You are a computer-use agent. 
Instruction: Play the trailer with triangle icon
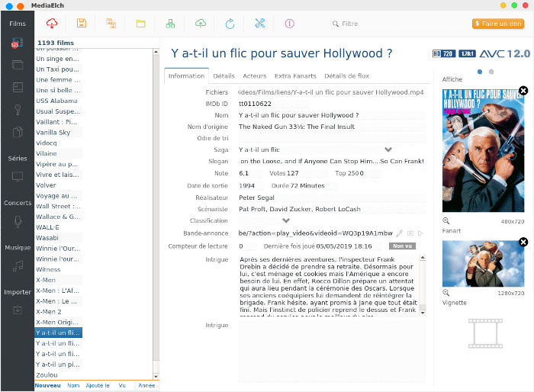(420, 233)
